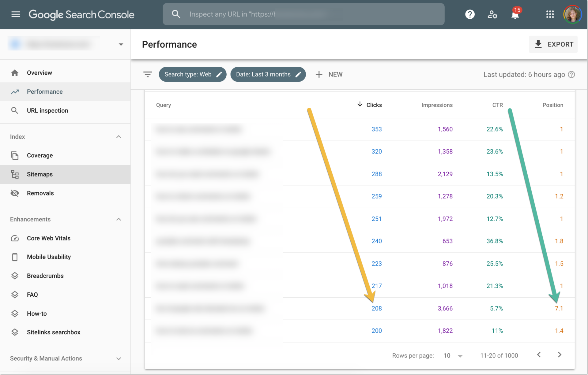This screenshot has width=588, height=375.
Task: Click the Coverage pages icon in sidebar
Action: coord(15,155)
